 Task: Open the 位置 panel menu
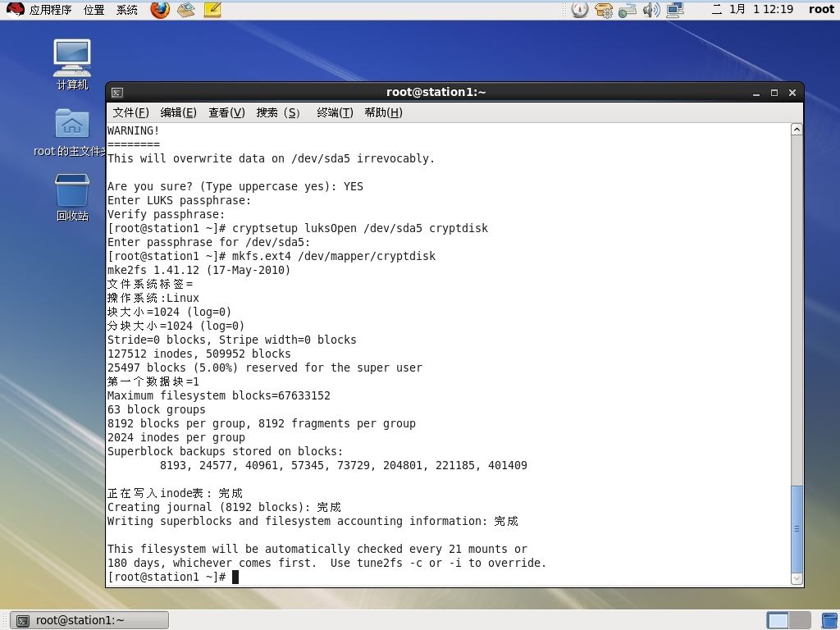(x=94, y=10)
